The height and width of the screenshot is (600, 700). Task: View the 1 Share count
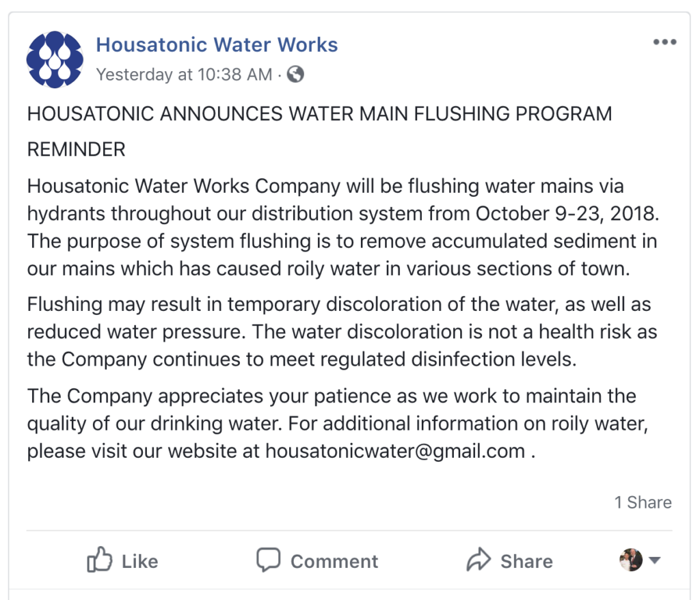coord(643,502)
